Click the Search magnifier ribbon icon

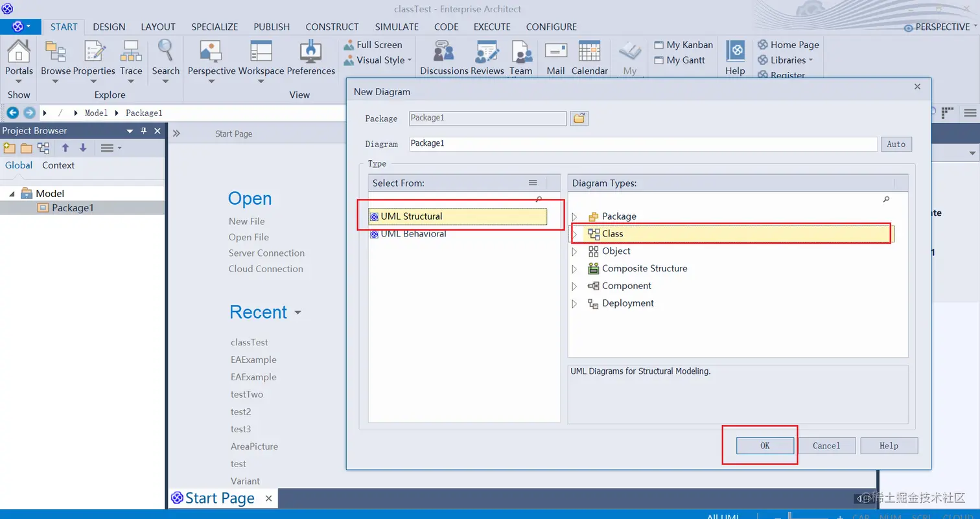[x=166, y=51]
